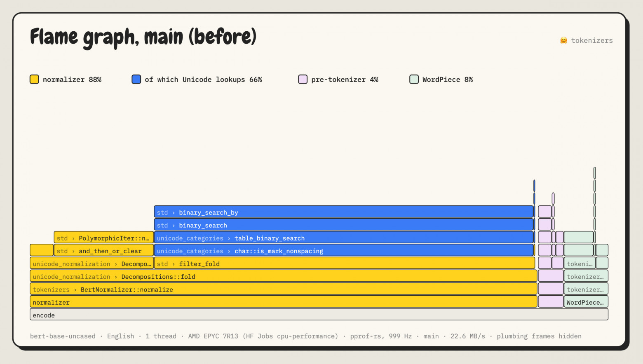
Task: Click the 'Flame graph, main (before)' title
Action: [x=143, y=37]
